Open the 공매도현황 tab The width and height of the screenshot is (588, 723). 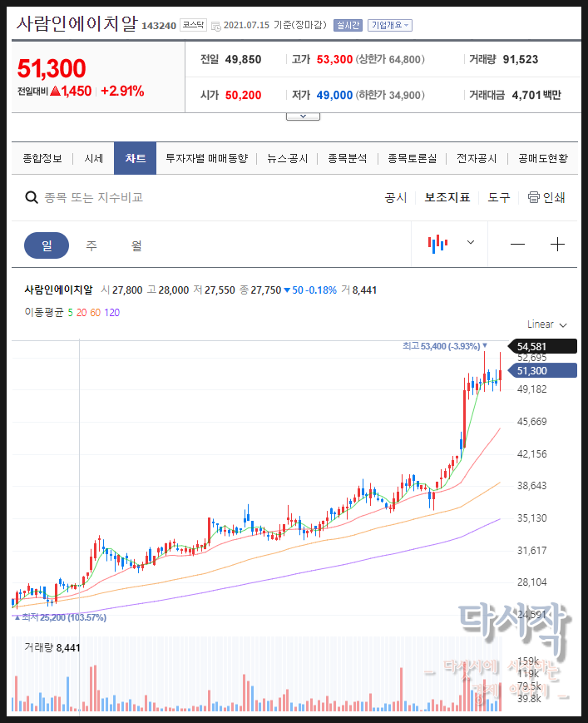543,159
